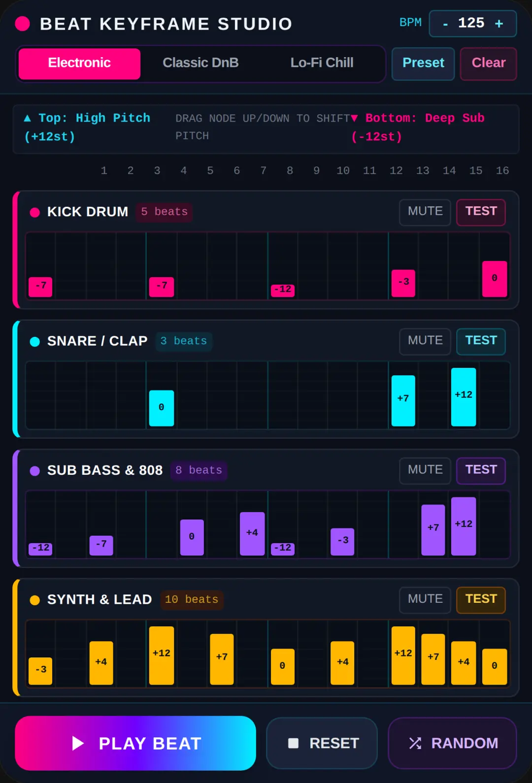Screen dimensions: 532x783
Task: Test the Kick Drum sound
Action: pos(481,212)
